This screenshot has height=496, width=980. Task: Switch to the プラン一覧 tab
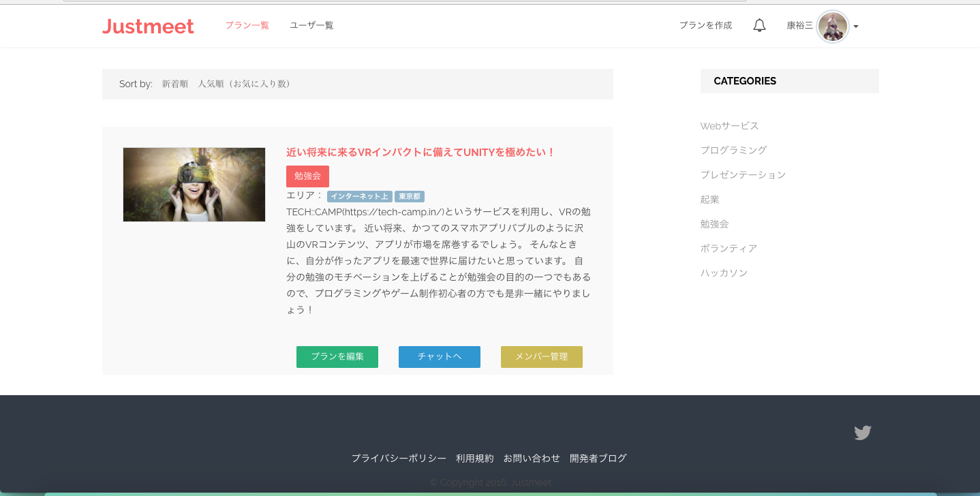click(x=247, y=25)
